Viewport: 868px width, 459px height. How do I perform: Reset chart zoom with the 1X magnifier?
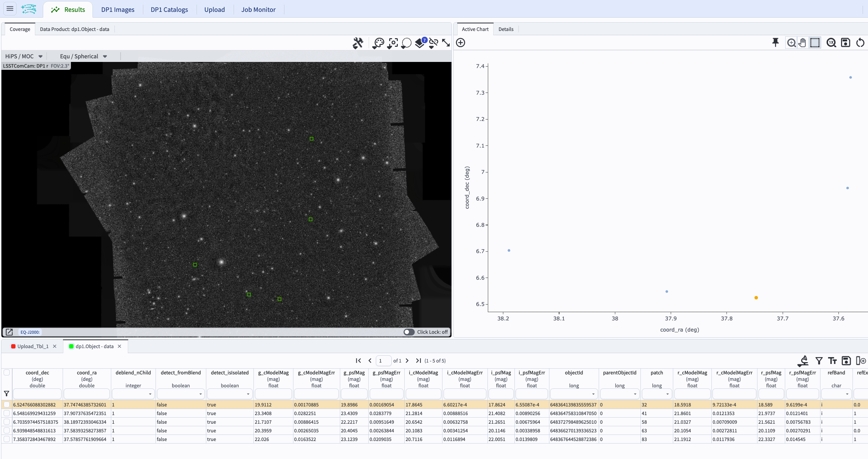point(831,43)
